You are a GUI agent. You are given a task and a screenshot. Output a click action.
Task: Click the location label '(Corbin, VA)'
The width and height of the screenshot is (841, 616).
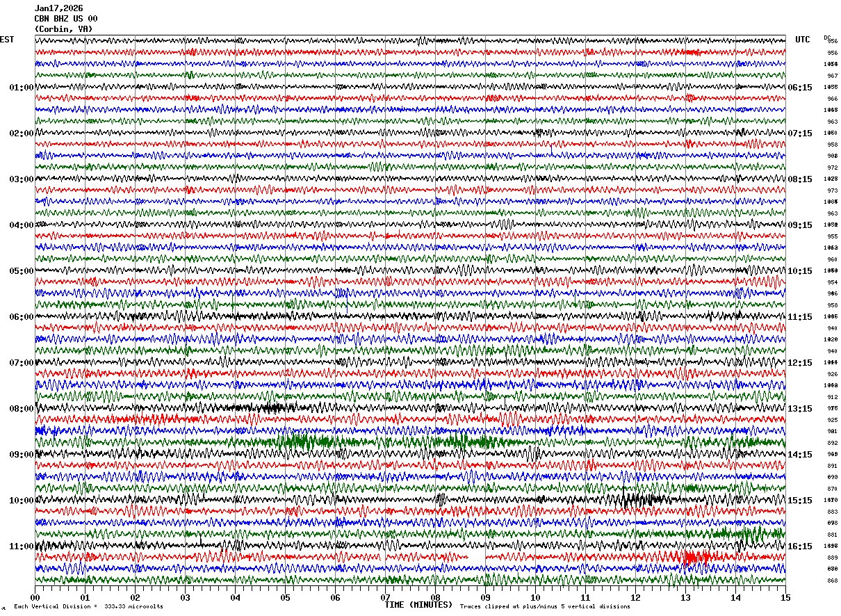point(63,29)
